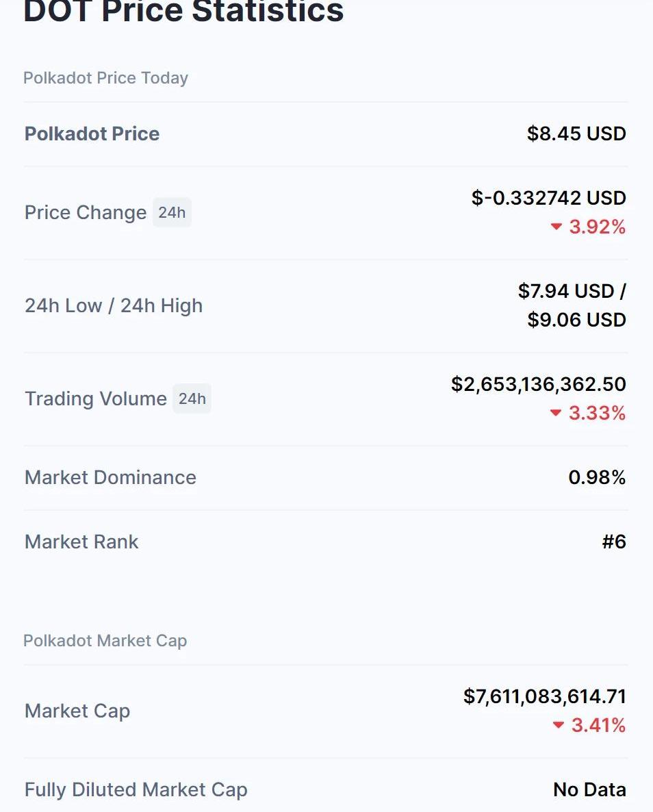This screenshot has height=812, width=653.
Task: Click the red down arrow beside 3.33%
Action: [556, 413]
